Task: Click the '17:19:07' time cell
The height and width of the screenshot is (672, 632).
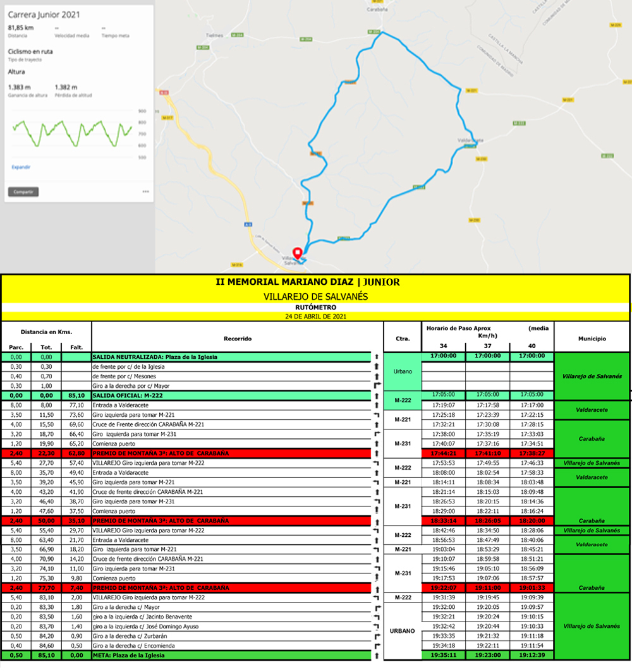Action: coord(443,405)
